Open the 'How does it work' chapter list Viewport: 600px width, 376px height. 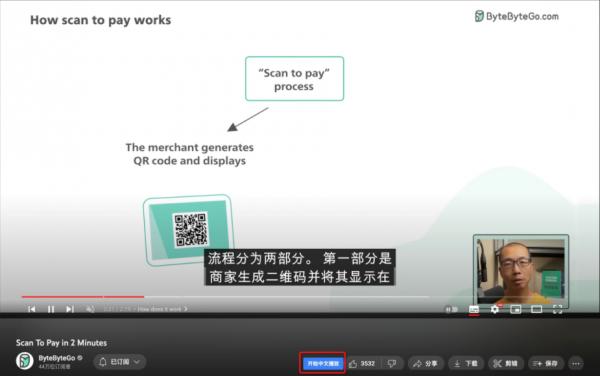[162, 309]
